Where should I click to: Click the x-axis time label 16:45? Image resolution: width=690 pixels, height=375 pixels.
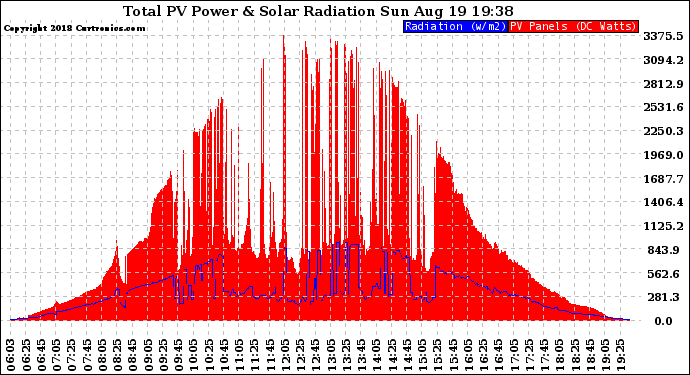(498, 355)
